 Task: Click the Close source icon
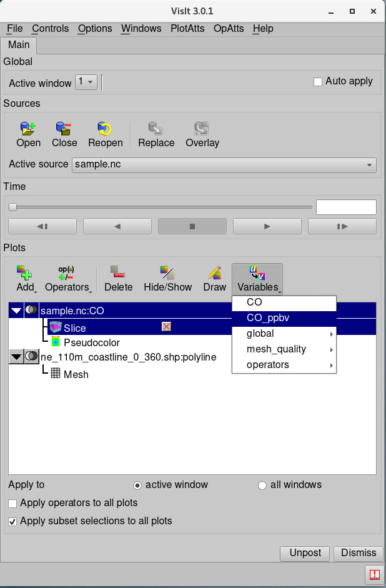[x=64, y=129]
